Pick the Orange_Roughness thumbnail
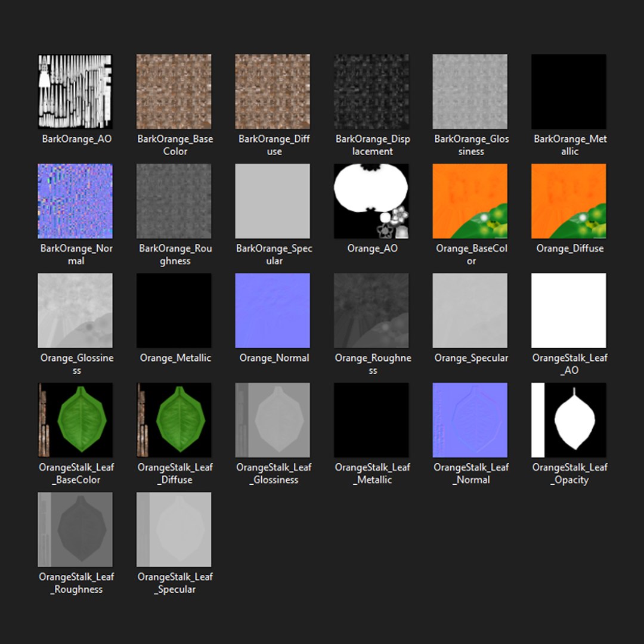Screen dimensions: 644x644 click(371, 311)
